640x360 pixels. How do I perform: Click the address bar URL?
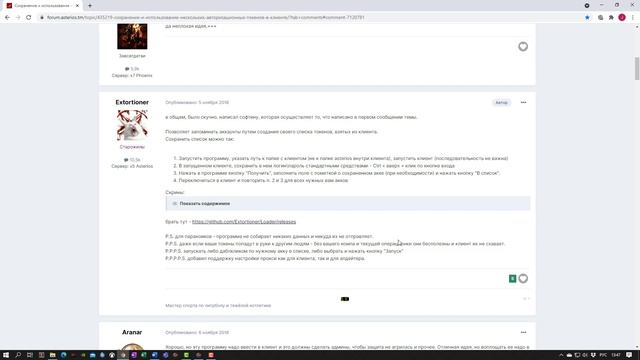coord(205,18)
